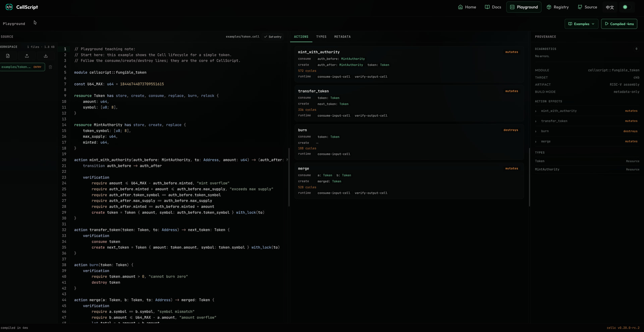Expand merge under Action Effects
The width and height of the screenshot is (644, 332).
point(586,141)
